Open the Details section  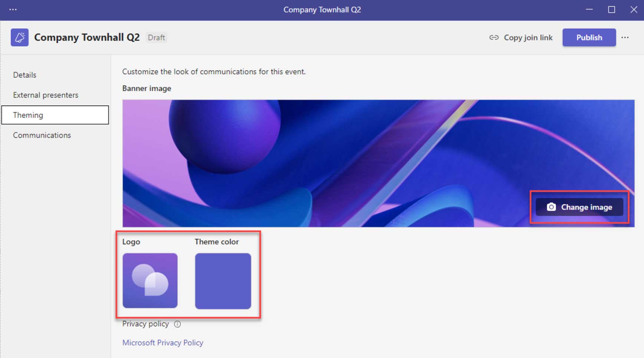(x=55, y=75)
